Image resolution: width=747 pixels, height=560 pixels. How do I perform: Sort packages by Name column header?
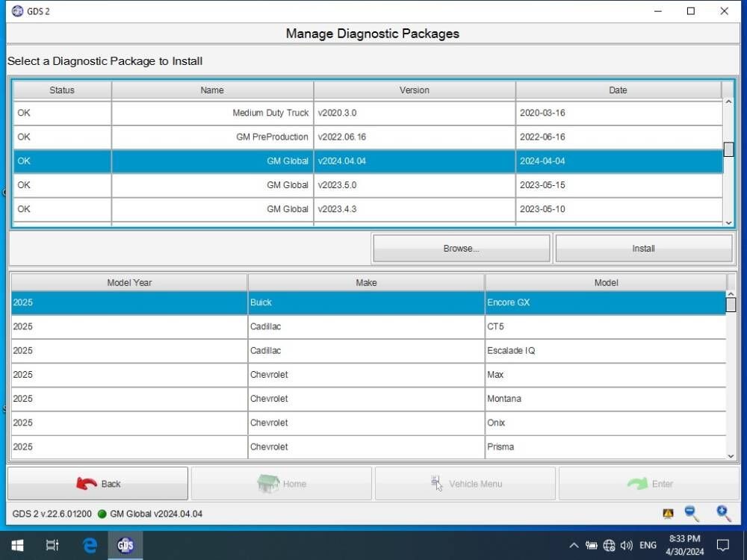click(212, 90)
